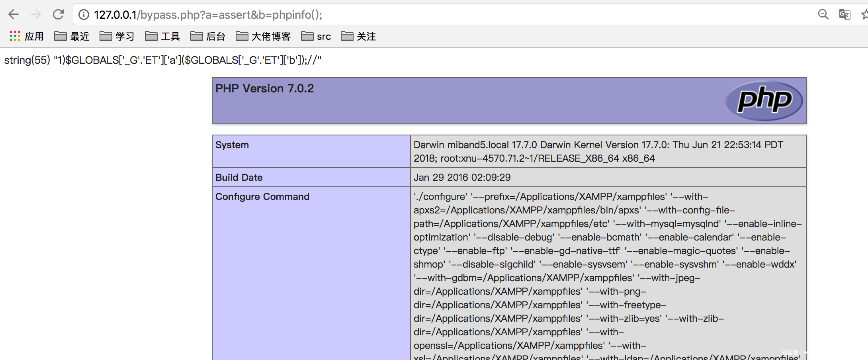Click the browser back arrow
The height and width of the screenshot is (360, 868).
[x=14, y=15]
